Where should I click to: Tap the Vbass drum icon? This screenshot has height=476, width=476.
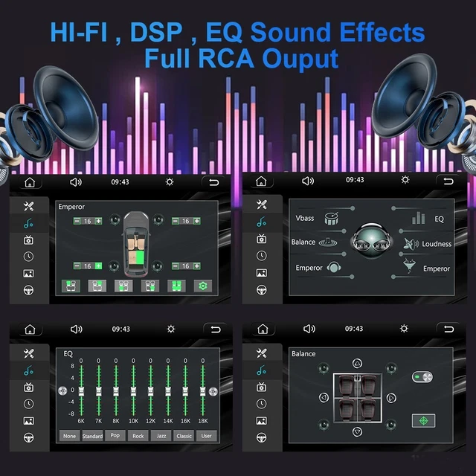(x=330, y=218)
